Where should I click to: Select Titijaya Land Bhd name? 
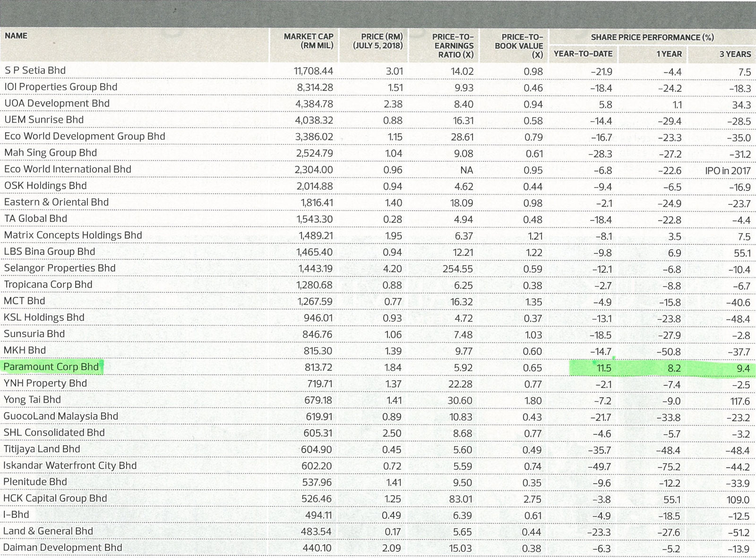click(x=42, y=449)
